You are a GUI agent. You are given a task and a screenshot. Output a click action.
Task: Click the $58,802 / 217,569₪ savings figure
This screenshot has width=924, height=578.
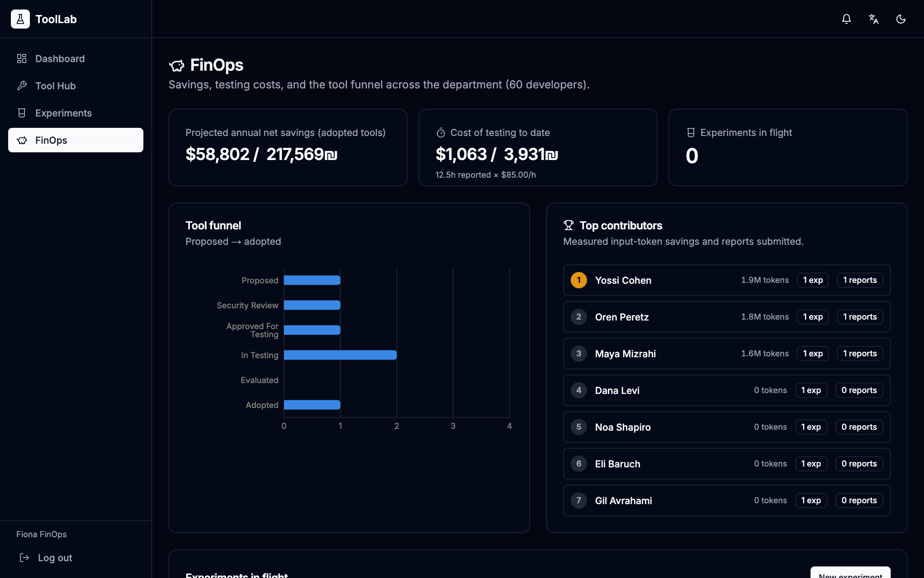pyautogui.click(x=261, y=154)
